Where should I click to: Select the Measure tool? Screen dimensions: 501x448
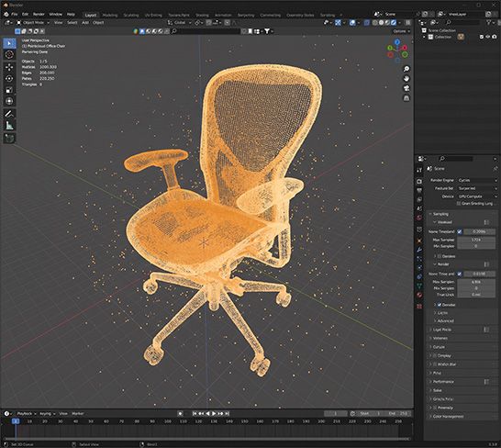coord(9,126)
